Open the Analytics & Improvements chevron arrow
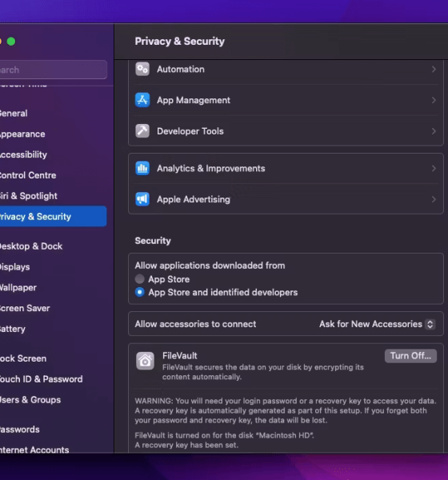 [x=434, y=168]
